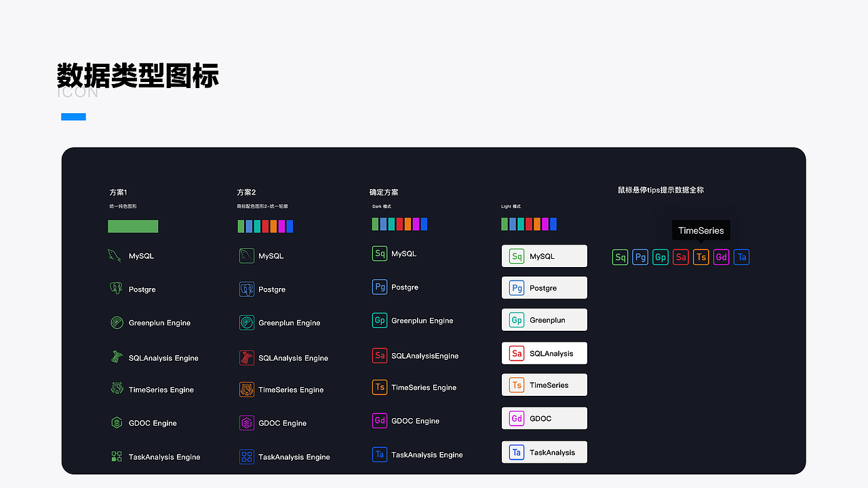This screenshot has height=488, width=868.
Task: Click the Greenplun button in Light 模式 column
Action: (x=544, y=319)
